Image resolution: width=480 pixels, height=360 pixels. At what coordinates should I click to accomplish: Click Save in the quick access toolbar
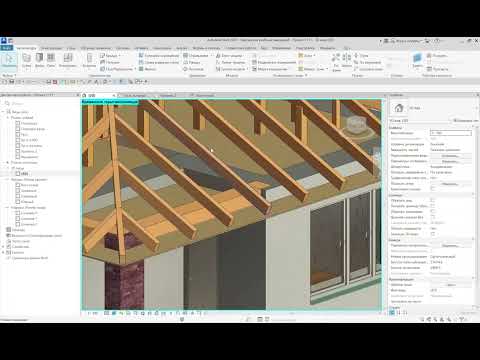click(11, 82)
